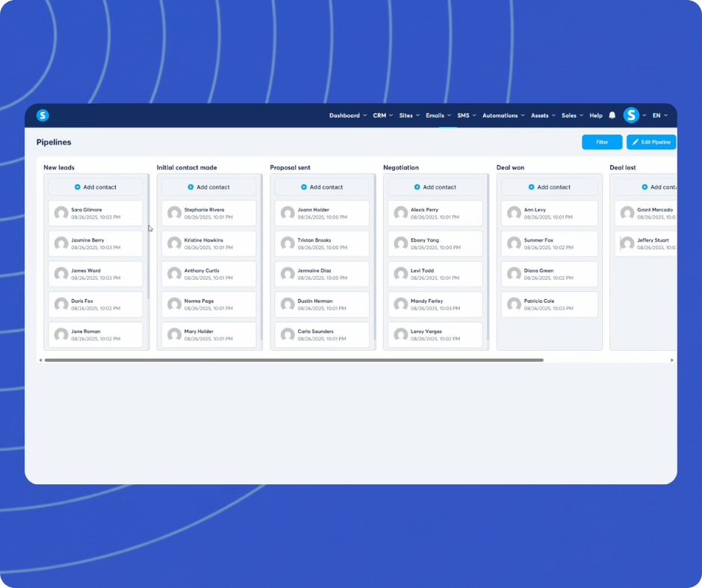Viewport: 702px width, 588px height.
Task: Click plus icon in Negotiation column
Action: tap(417, 187)
